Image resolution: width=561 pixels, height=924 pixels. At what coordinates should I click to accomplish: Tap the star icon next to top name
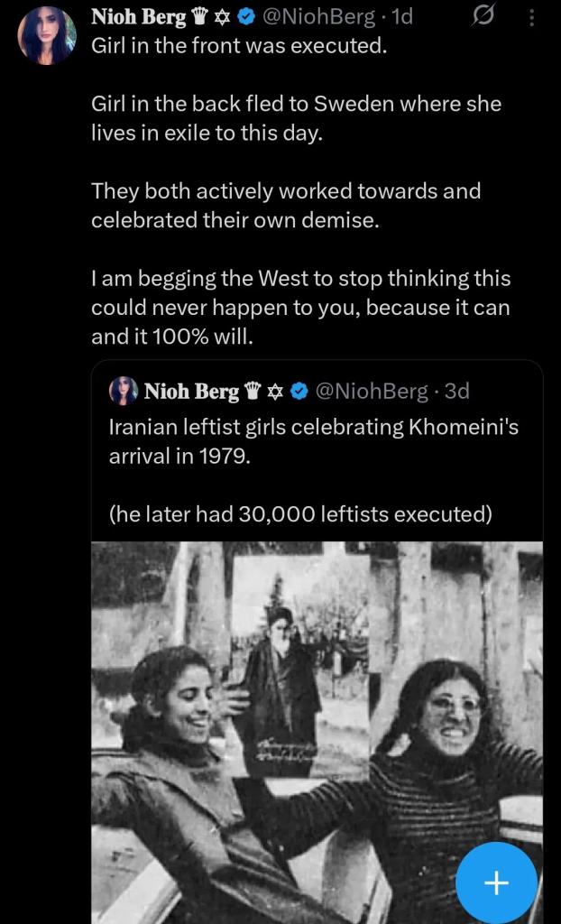(x=222, y=17)
